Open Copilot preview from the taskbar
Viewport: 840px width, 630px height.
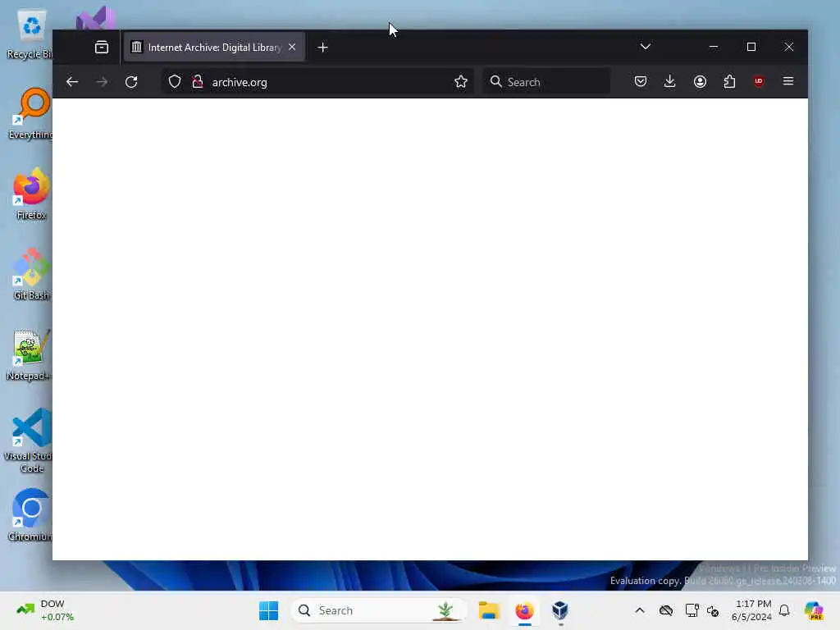[814, 610]
